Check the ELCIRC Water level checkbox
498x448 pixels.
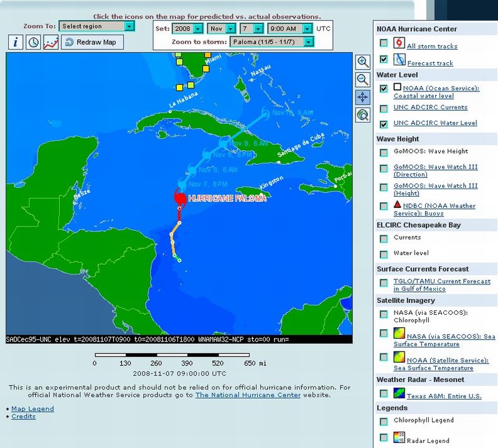(383, 254)
